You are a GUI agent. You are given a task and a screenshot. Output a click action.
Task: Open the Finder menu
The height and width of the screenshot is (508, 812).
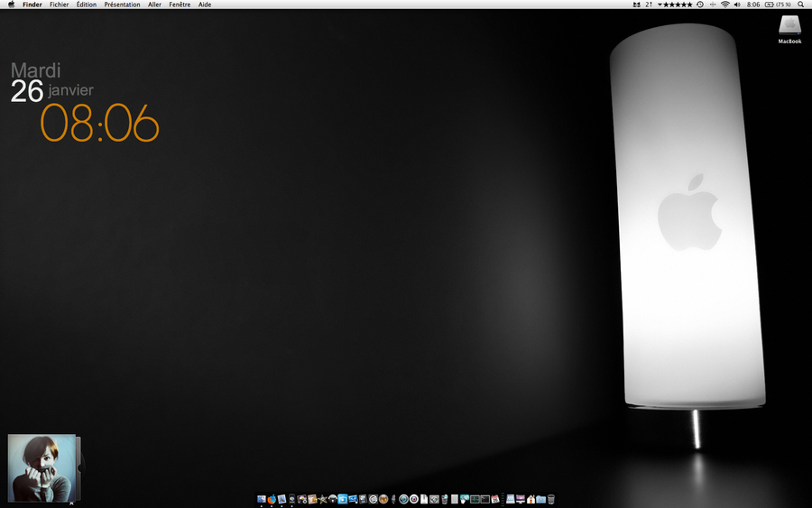tap(32, 5)
